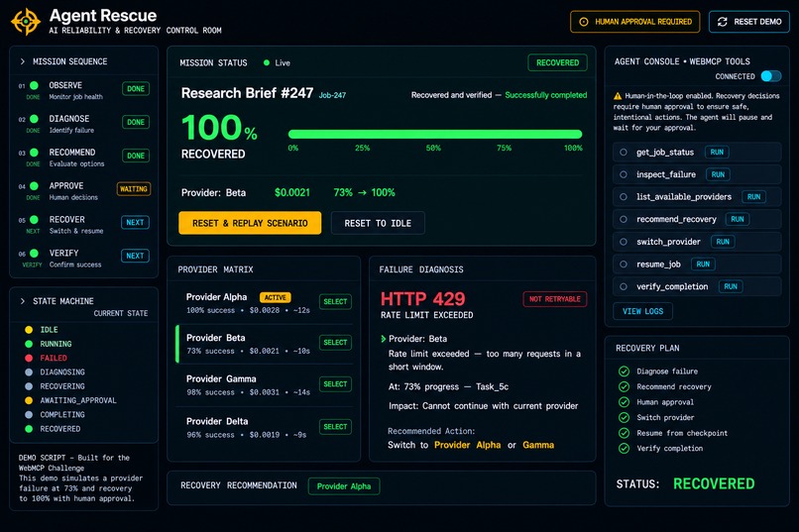
Task: Click the Reset to Idle button
Action: point(378,223)
